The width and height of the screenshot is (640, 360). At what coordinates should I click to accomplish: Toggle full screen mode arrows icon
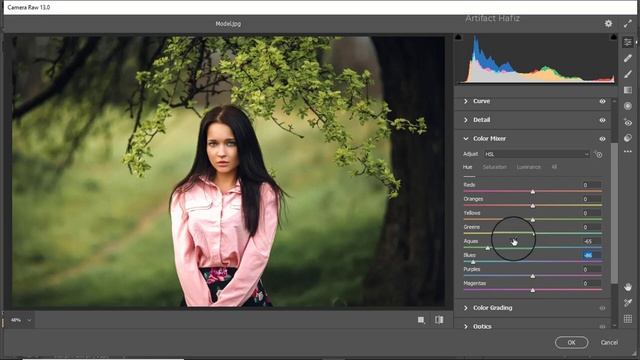click(x=628, y=24)
